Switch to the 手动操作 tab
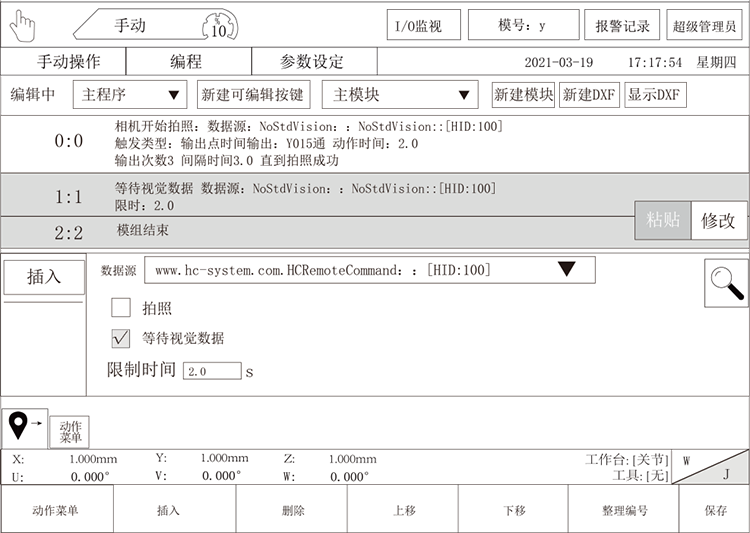750x533 pixels. 69,61
